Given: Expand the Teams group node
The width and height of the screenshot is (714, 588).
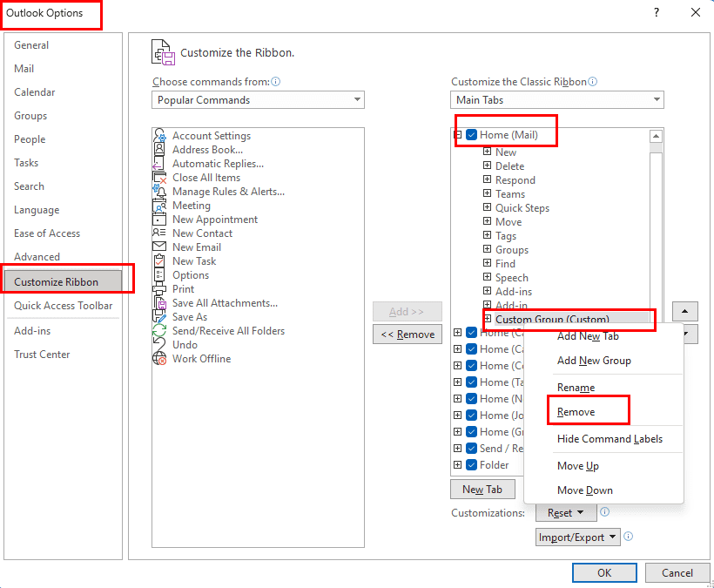Looking at the screenshot, I should click(488, 193).
